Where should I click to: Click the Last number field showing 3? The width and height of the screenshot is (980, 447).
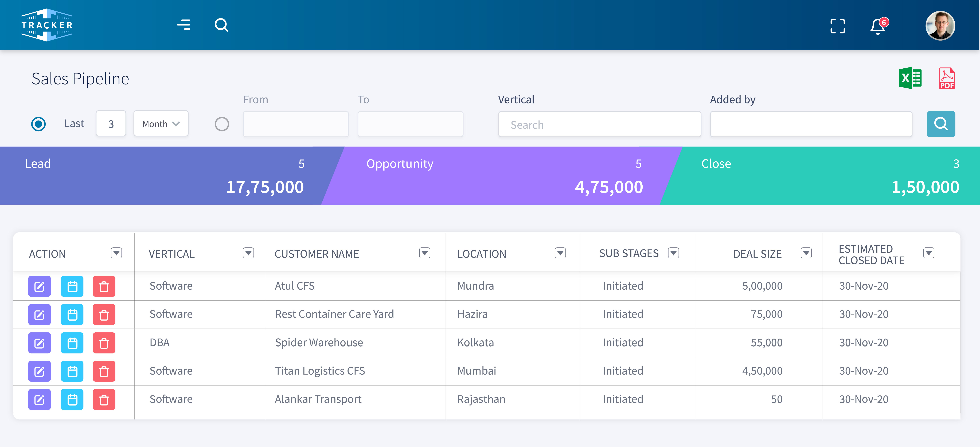click(x=111, y=124)
